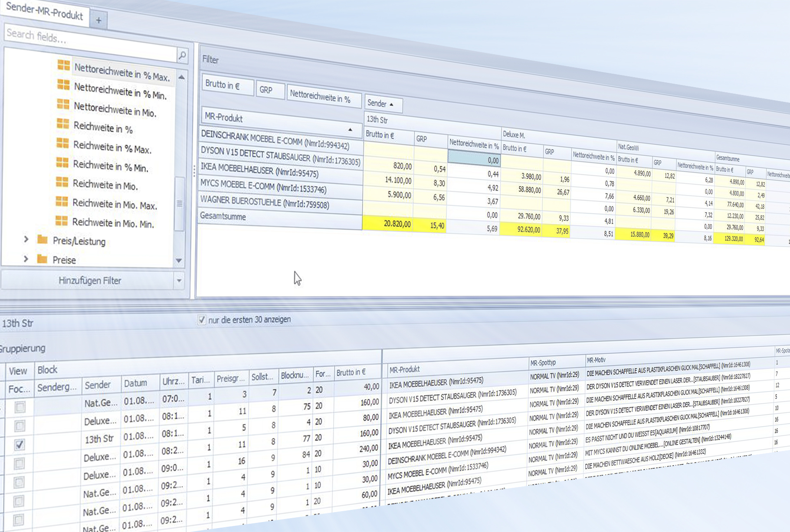Select the Nettoreichweite in Mio. field icon
The width and height of the screenshot is (790, 532).
click(63, 104)
